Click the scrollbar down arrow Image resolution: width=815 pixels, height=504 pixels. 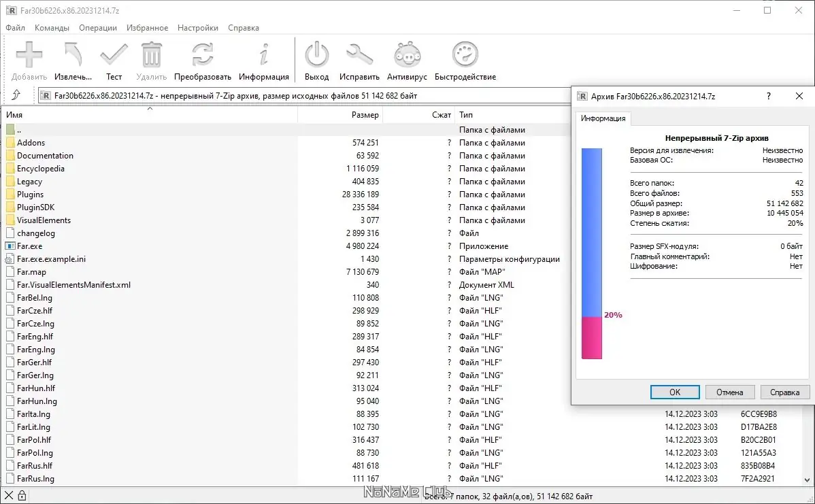(x=807, y=480)
